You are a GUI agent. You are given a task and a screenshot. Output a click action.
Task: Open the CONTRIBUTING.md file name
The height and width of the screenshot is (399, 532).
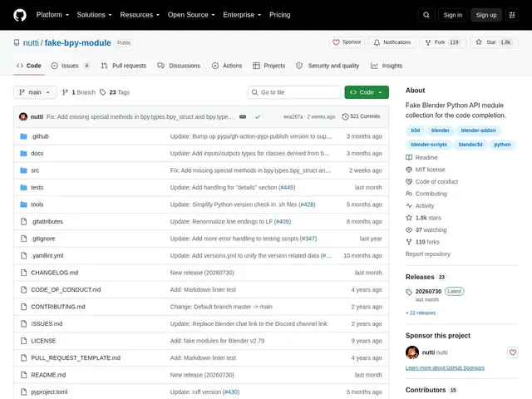pyautogui.click(x=58, y=307)
